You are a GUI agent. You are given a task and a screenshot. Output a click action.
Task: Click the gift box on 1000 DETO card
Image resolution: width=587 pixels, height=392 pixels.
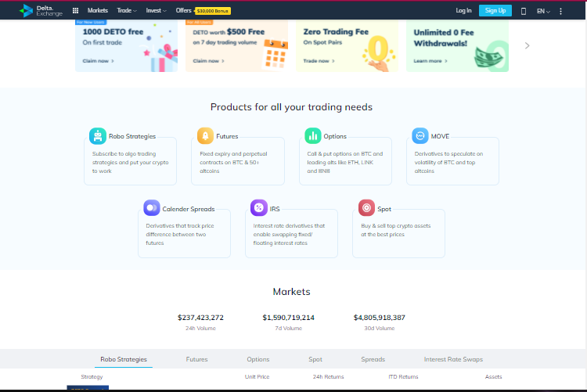coord(162,57)
